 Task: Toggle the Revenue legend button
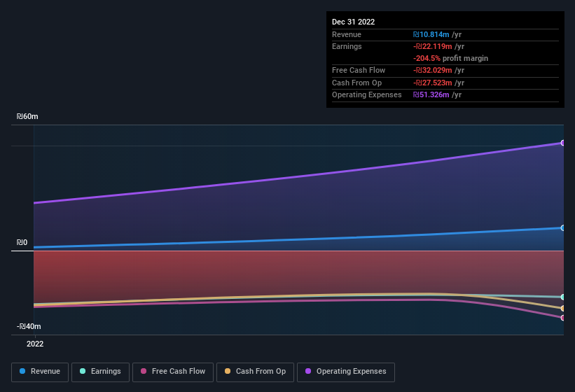coord(40,372)
